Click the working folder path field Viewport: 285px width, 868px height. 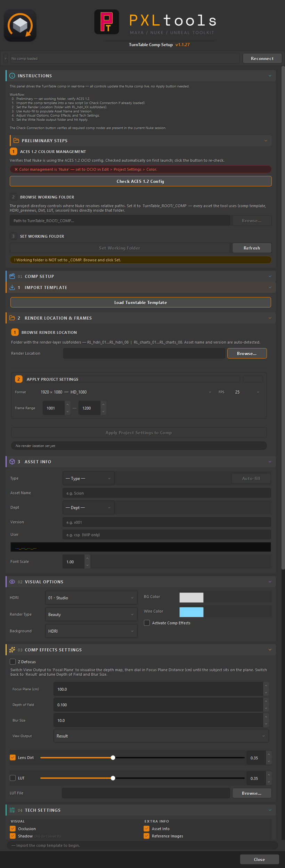120,220
